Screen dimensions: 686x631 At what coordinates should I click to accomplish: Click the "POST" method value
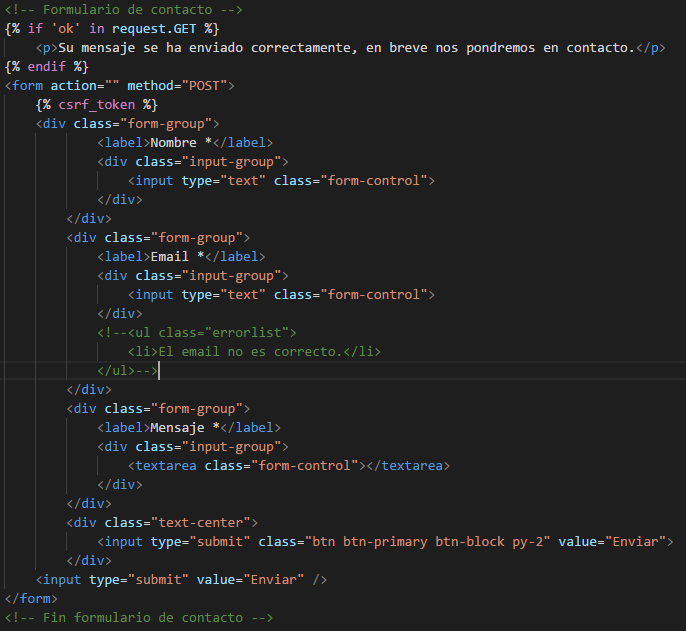[204, 85]
